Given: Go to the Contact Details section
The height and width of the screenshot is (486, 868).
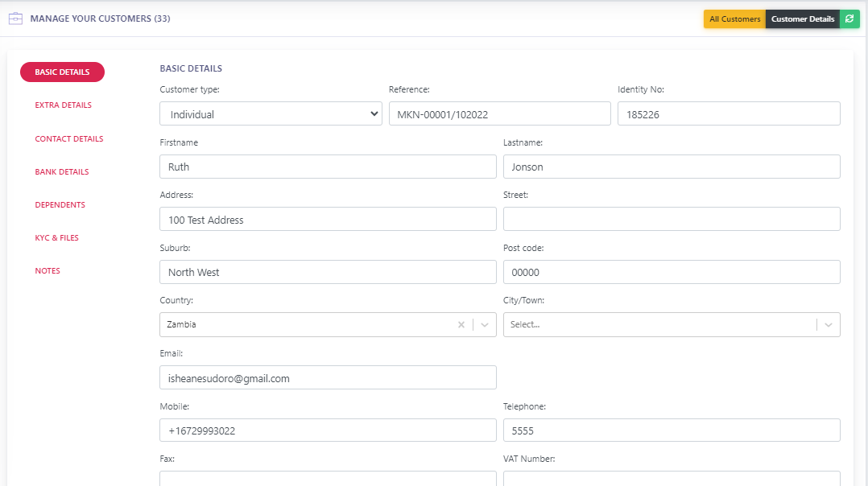Looking at the screenshot, I should [69, 138].
